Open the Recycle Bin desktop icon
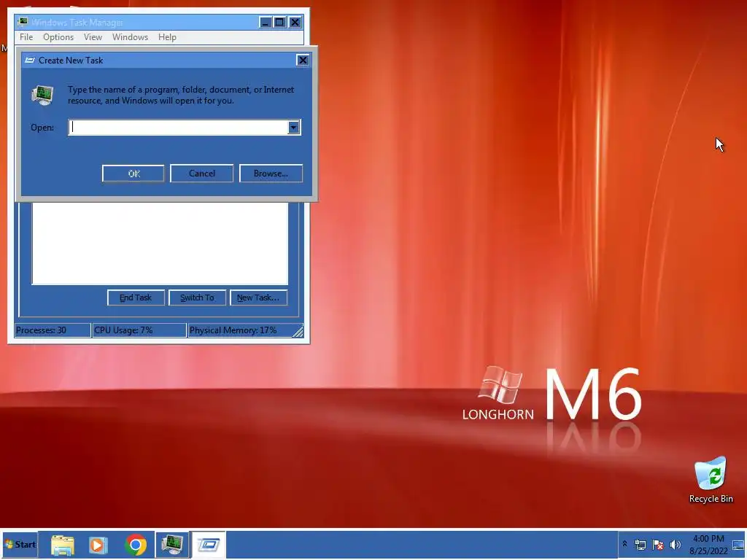 pos(711,480)
